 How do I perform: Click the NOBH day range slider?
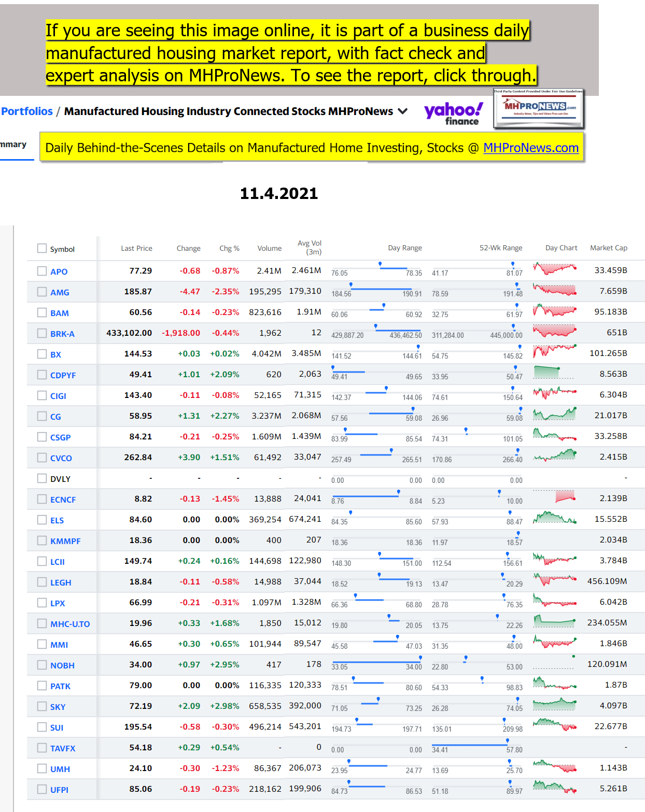377,662
